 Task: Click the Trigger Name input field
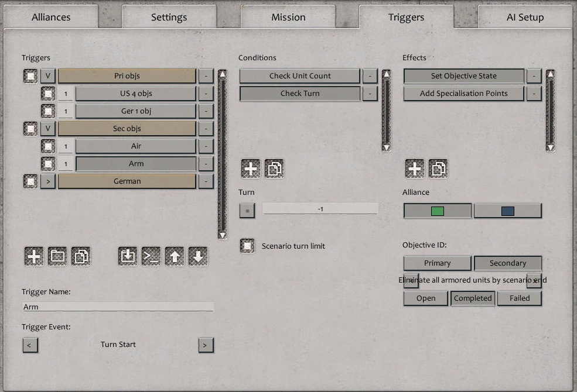(118, 307)
